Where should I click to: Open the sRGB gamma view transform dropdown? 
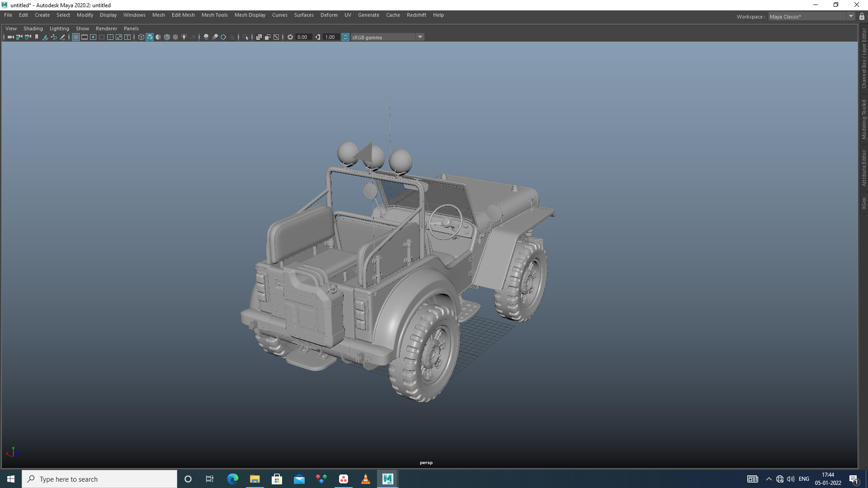pyautogui.click(x=420, y=37)
